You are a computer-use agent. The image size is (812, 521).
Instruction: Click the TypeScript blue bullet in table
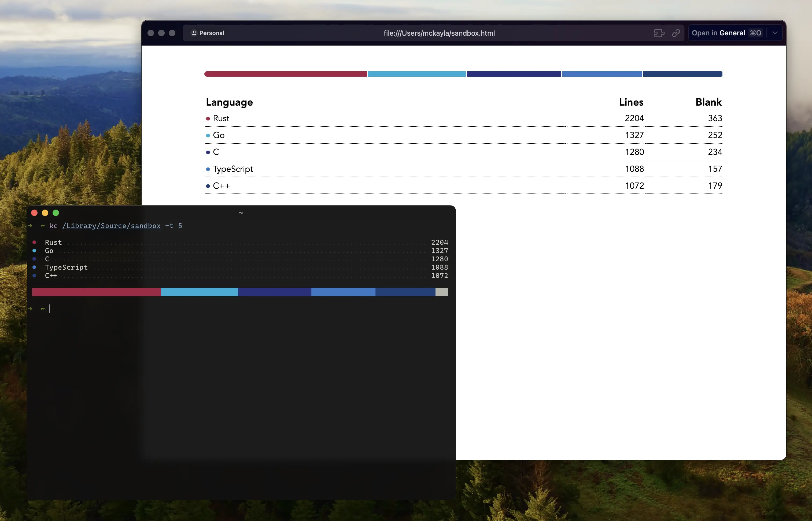point(208,169)
